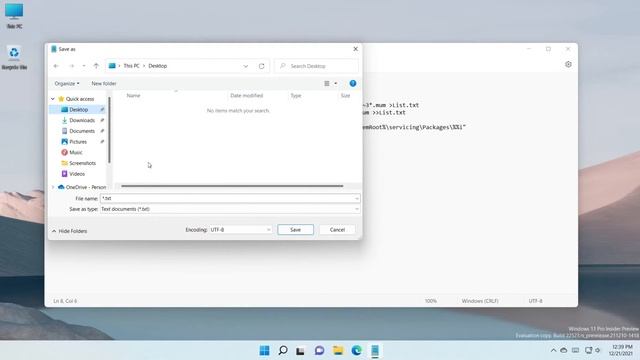The image size is (640, 360).
Task: Go back using the dialog's back arrow
Action: click(x=56, y=66)
